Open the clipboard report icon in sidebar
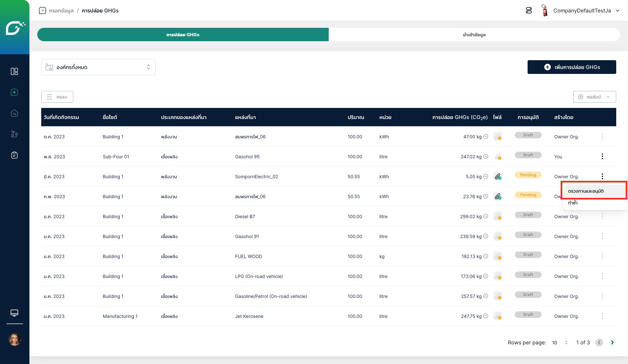 [14, 155]
